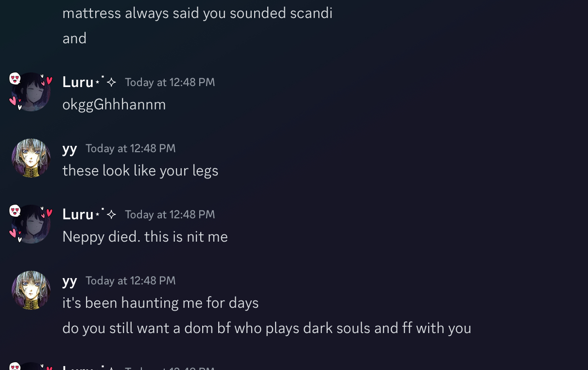Viewport: 588px width, 370px height.
Task: Click the partially visible Luru avatar at the bottom
Action: (31, 366)
